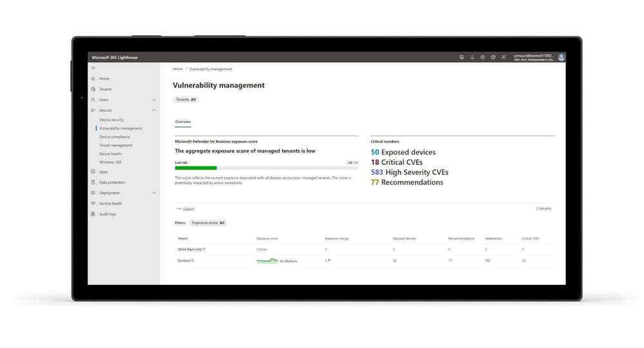
Task: Click the Users person icon
Action: (93, 100)
